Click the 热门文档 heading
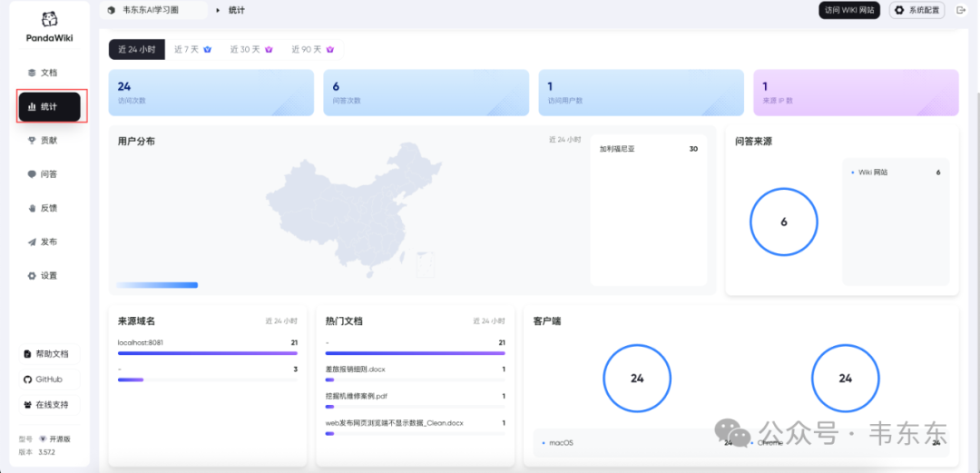Screen dimensions: 980x473 point(345,321)
